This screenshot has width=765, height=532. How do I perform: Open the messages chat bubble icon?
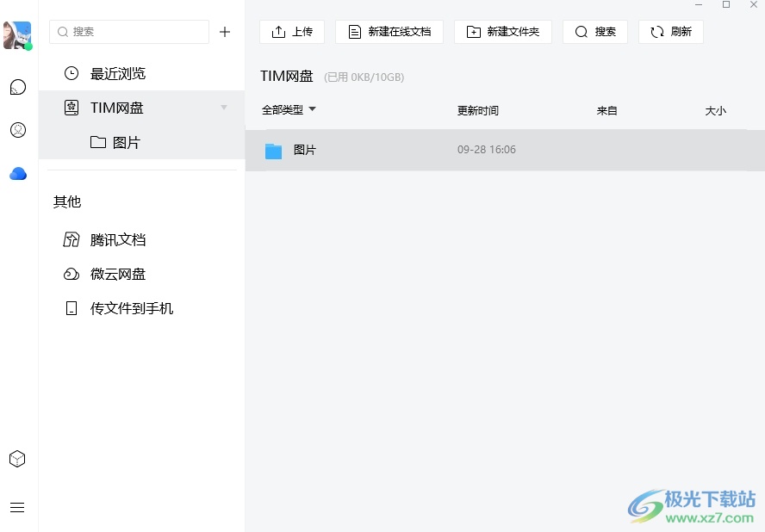tap(18, 87)
